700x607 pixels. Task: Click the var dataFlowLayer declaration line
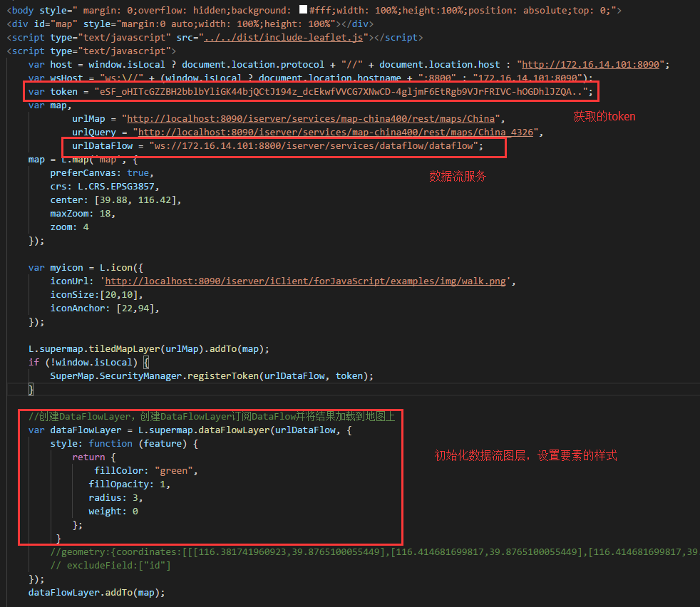[190, 430]
